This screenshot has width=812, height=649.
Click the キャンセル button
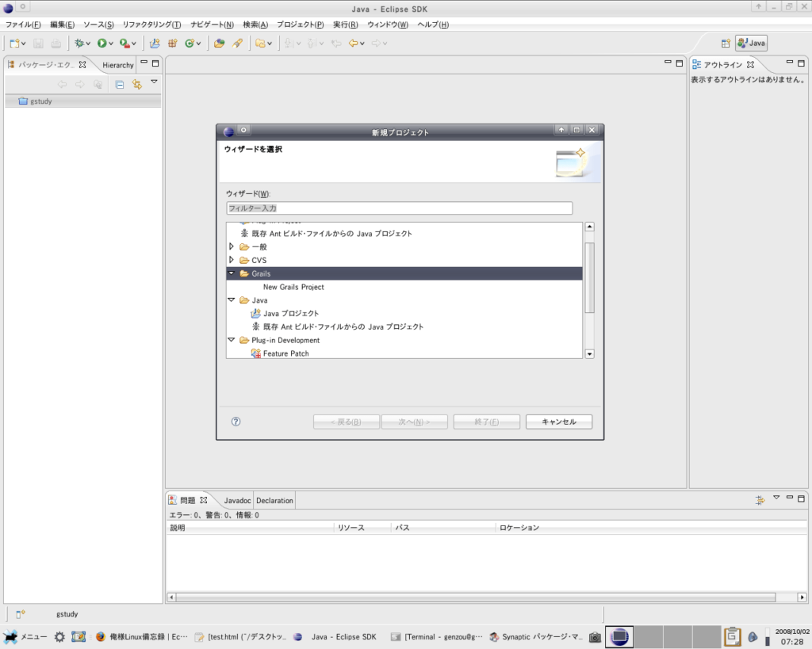point(559,422)
